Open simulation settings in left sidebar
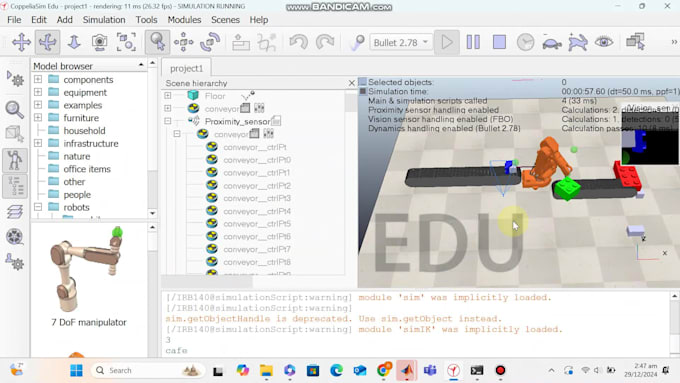Viewport: 680px width, 383px height. click(15, 79)
